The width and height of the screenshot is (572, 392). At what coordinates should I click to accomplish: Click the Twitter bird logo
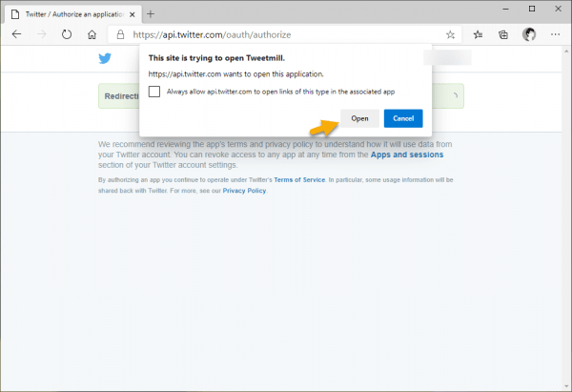click(x=105, y=58)
